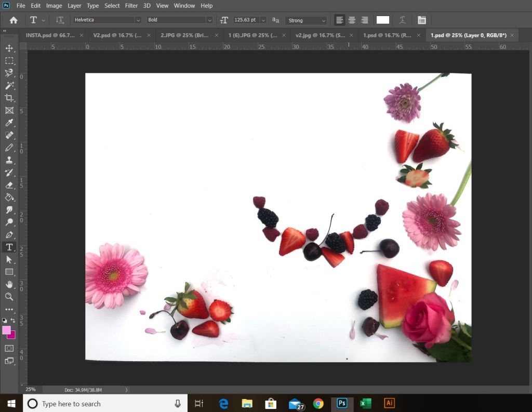This screenshot has width=532, height=412.
Task: Open the Filter menu
Action: point(131,6)
